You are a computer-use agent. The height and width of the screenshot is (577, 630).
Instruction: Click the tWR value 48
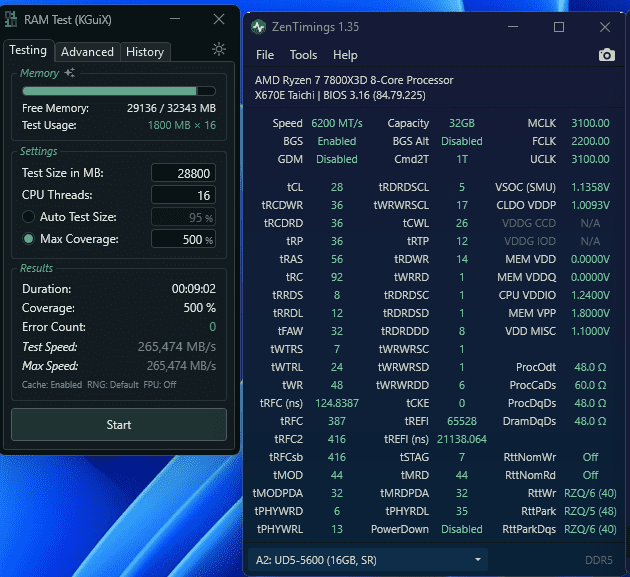[337, 385]
